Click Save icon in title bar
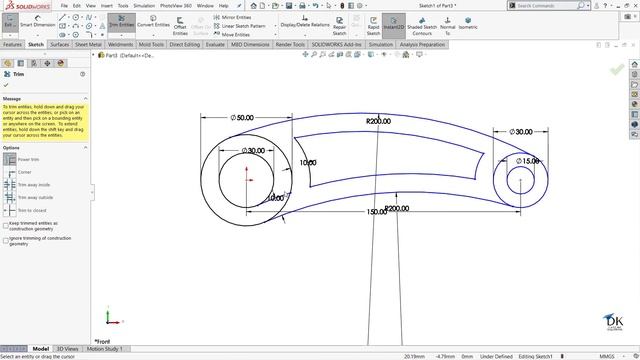 (289, 6)
